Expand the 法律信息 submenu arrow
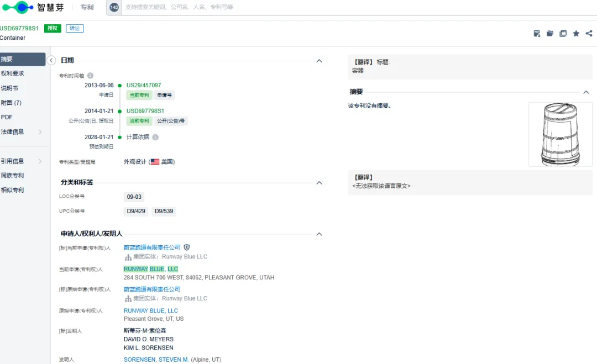Viewport: 597px width, 364px height. pos(40,132)
